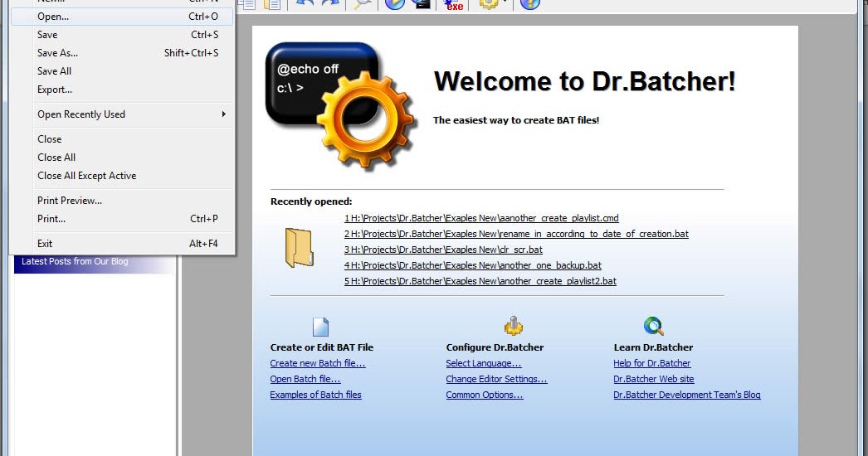Open recent file clr_scr.bat

(x=443, y=250)
